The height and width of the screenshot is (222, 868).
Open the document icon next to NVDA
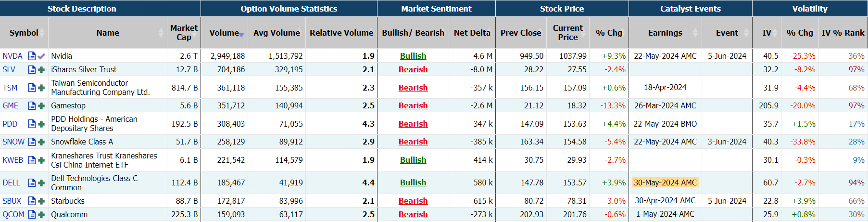(x=32, y=56)
